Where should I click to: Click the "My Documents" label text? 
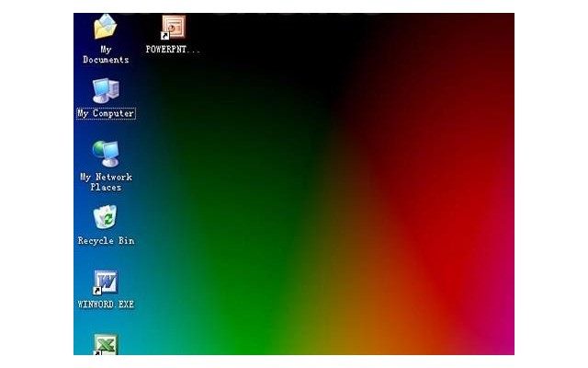pos(106,54)
